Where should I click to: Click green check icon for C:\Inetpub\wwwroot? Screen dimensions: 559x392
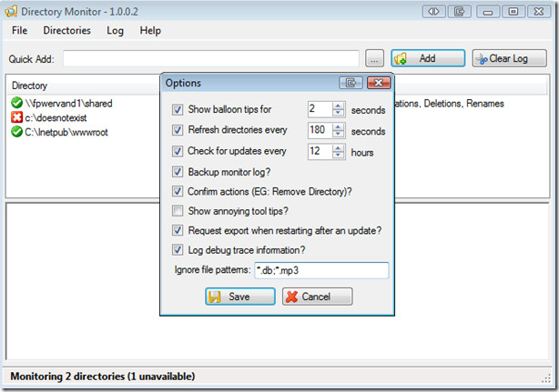[16, 132]
